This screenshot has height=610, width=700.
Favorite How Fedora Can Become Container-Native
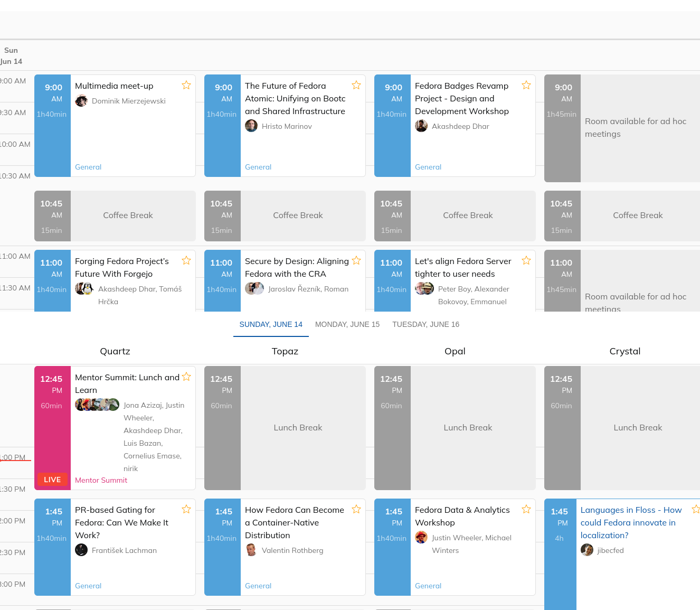356,509
